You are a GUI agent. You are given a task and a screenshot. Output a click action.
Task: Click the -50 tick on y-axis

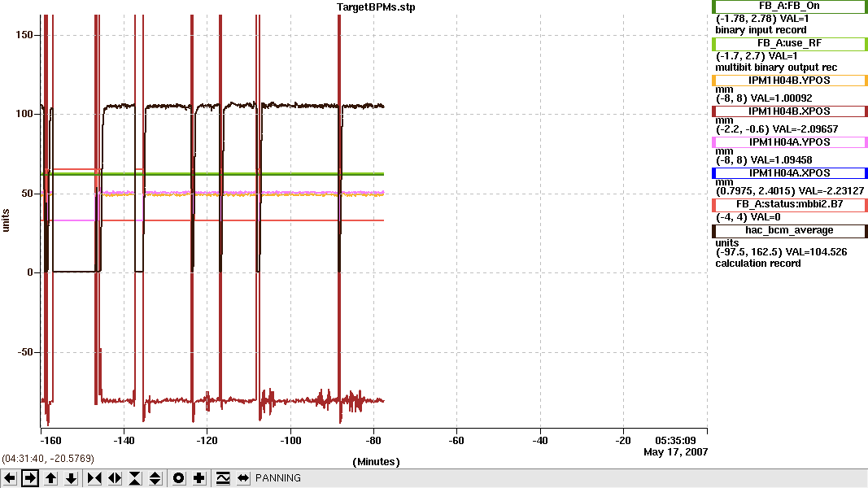pyautogui.click(x=24, y=352)
